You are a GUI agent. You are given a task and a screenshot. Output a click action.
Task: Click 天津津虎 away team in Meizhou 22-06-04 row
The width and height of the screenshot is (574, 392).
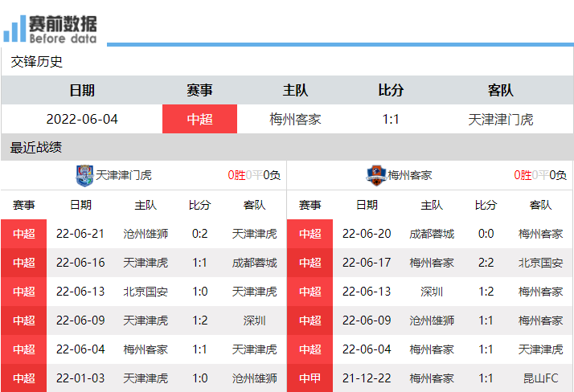[x=541, y=349]
